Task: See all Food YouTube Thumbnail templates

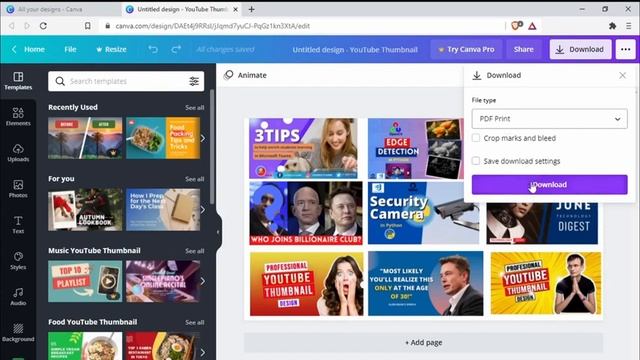Action: coord(194,322)
